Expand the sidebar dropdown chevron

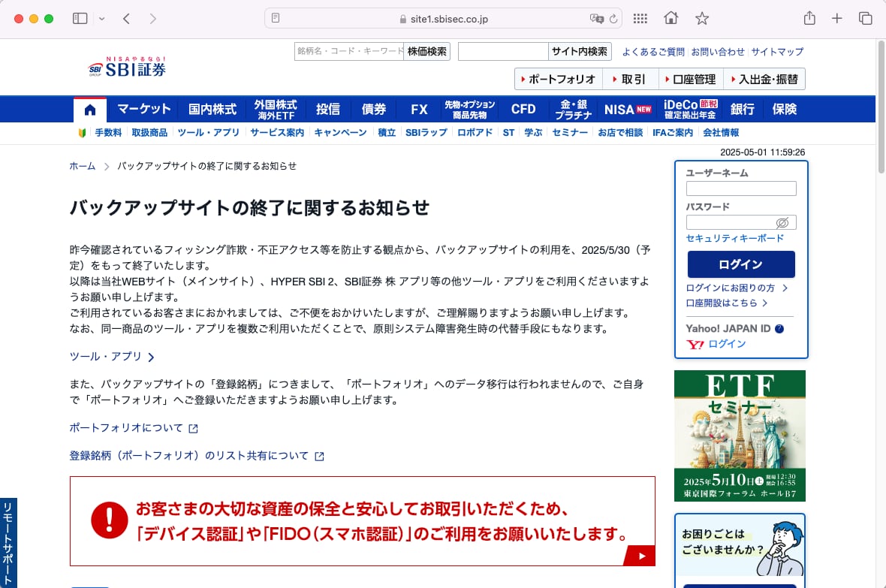tap(102, 19)
